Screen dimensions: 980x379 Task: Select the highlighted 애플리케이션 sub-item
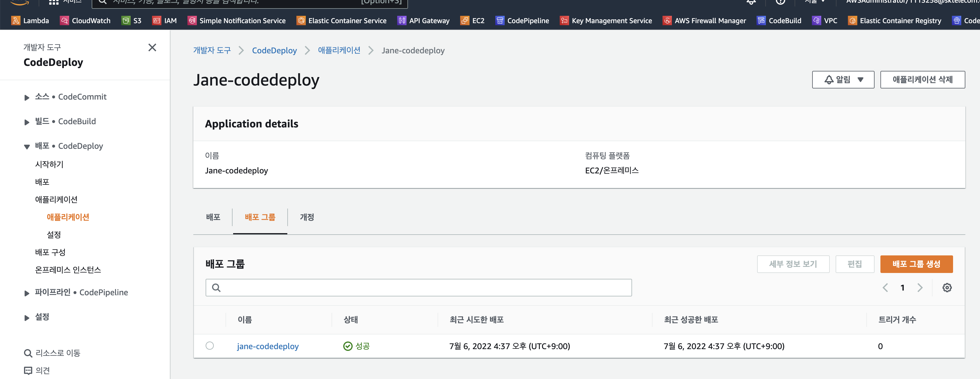point(68,217)
